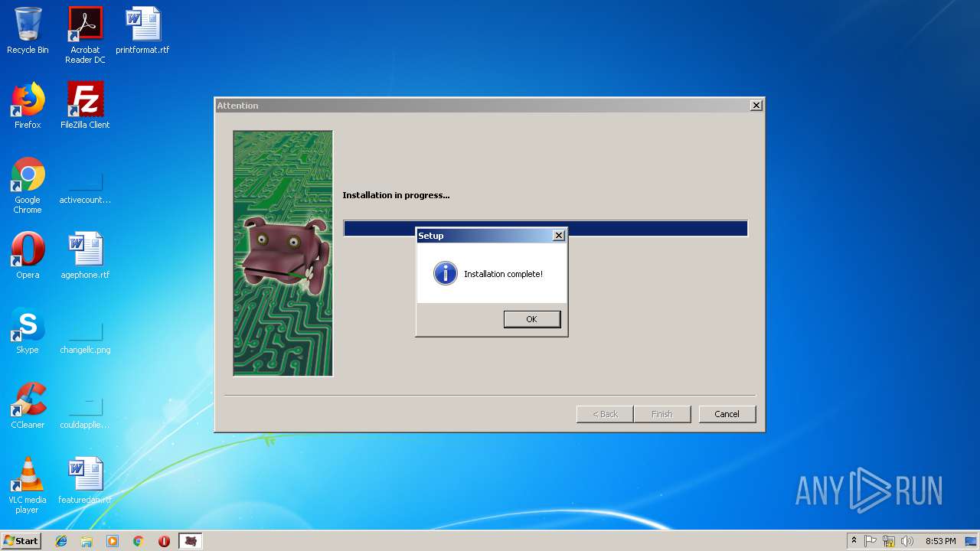Select the couldapplie file icon
This screenshot has height=551, width=980.
click(x=85, y=414)
